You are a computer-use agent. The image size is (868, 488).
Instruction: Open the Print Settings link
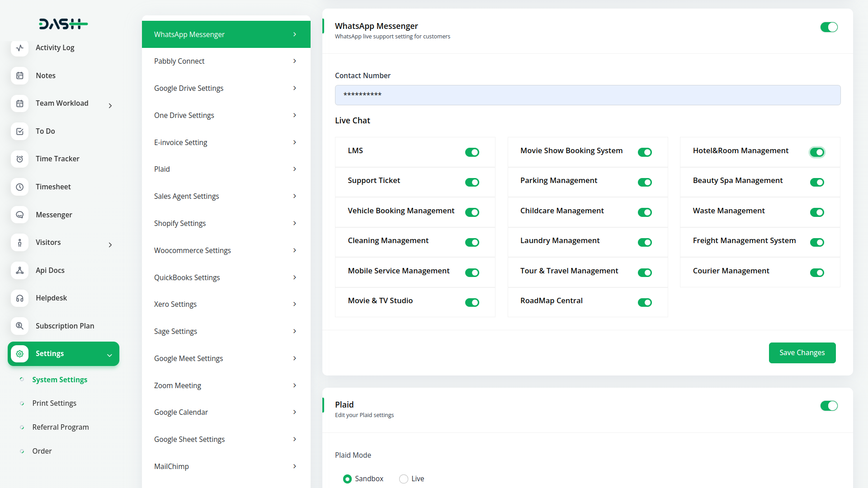click(54, 403)
